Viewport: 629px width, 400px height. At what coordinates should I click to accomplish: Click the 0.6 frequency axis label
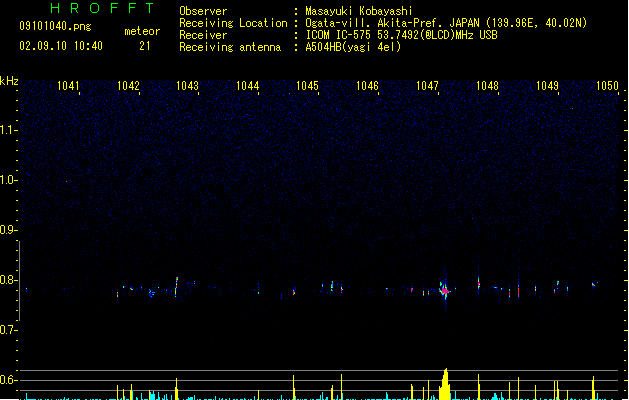(x=7, y=380)
